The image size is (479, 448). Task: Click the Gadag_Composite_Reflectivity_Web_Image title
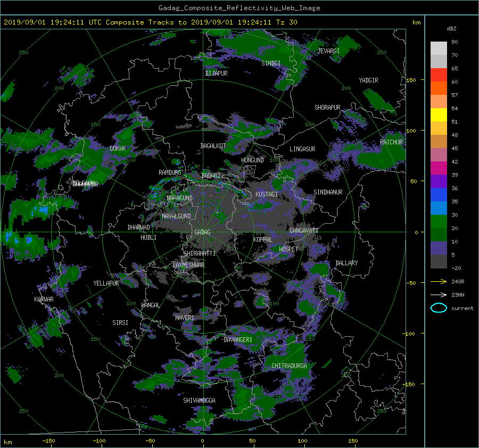coord(239,8)
